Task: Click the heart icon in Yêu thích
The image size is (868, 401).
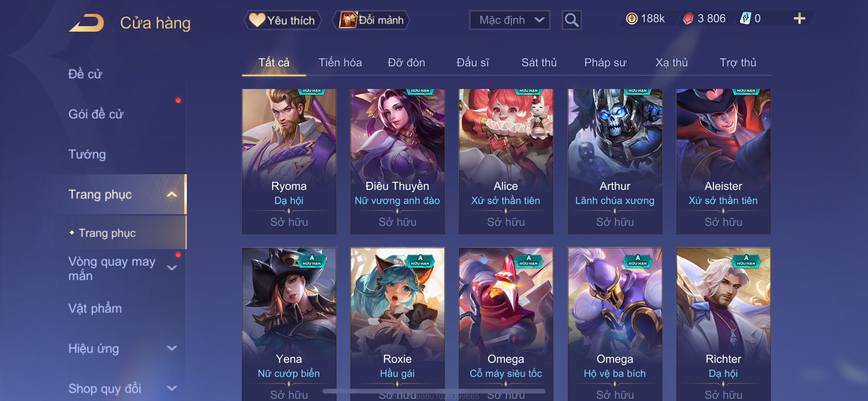Action: coord(257,20)
